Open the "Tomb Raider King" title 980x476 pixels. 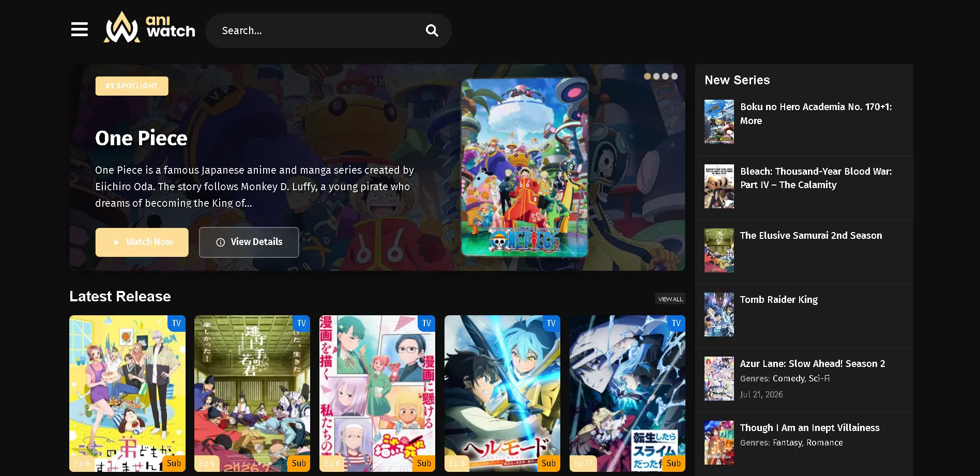click(779, 300)
